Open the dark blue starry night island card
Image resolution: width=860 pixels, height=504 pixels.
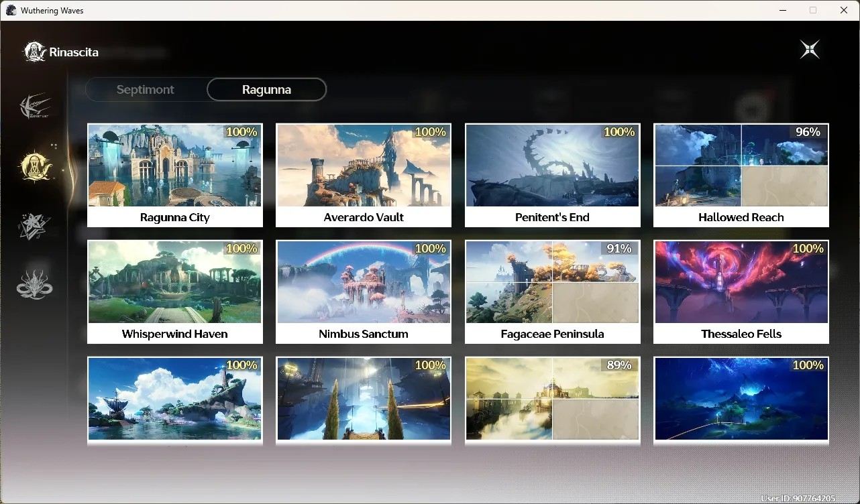pos(741,400)
